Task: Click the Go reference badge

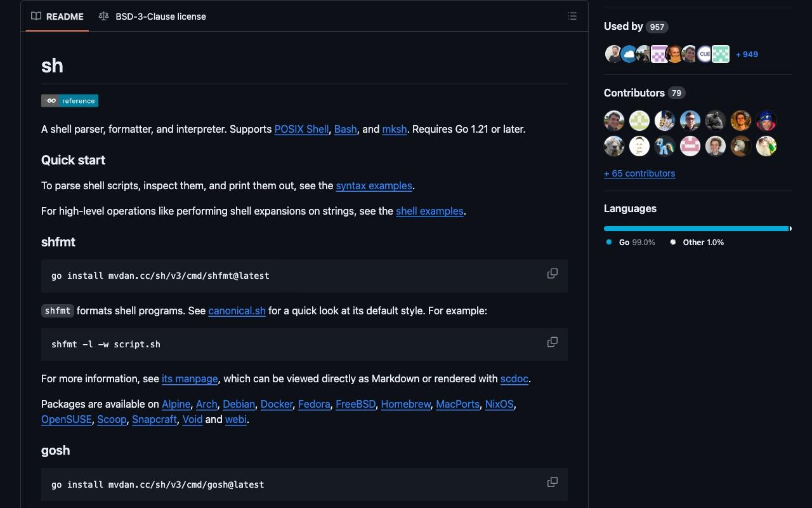Action: (x=70, y=101)
